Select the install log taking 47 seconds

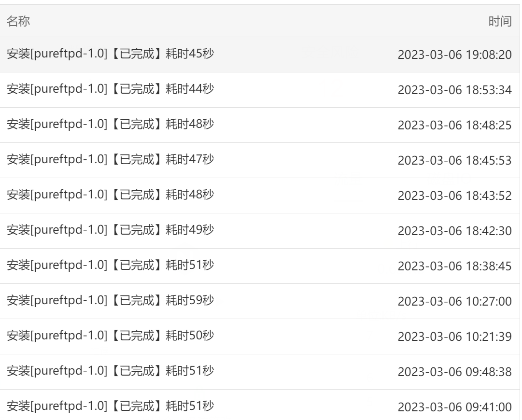(x=260, y=160)
